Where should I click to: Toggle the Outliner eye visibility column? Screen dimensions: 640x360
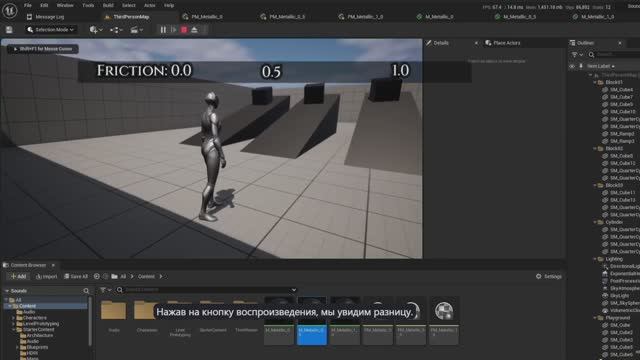572,66
